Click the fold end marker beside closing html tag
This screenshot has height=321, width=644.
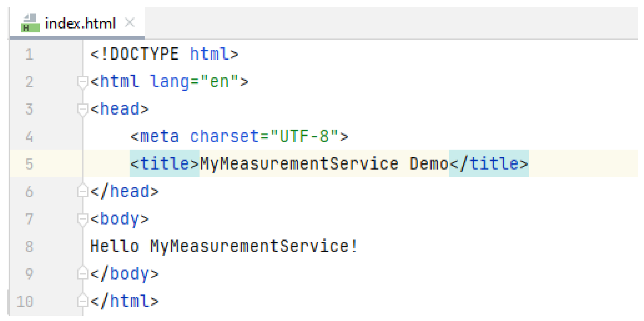coord(82,301)
